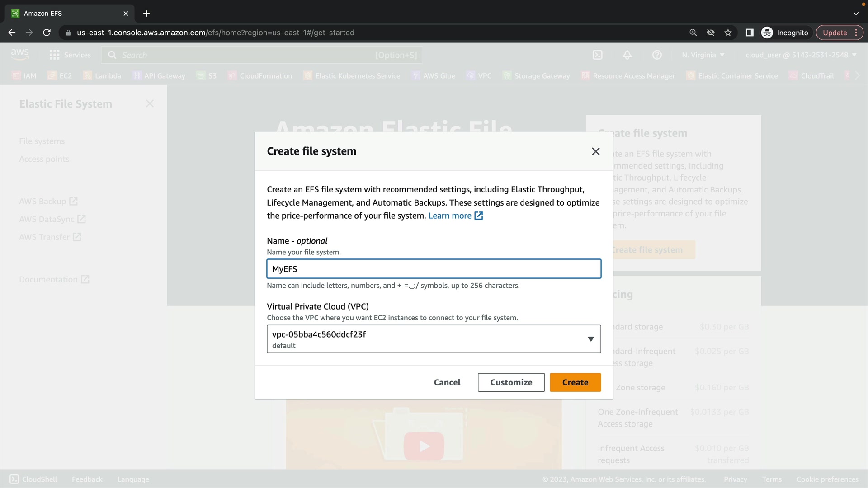Close the Create file system dialog
The height and width of the screenshot is (488, 868).
click(595, 151)
